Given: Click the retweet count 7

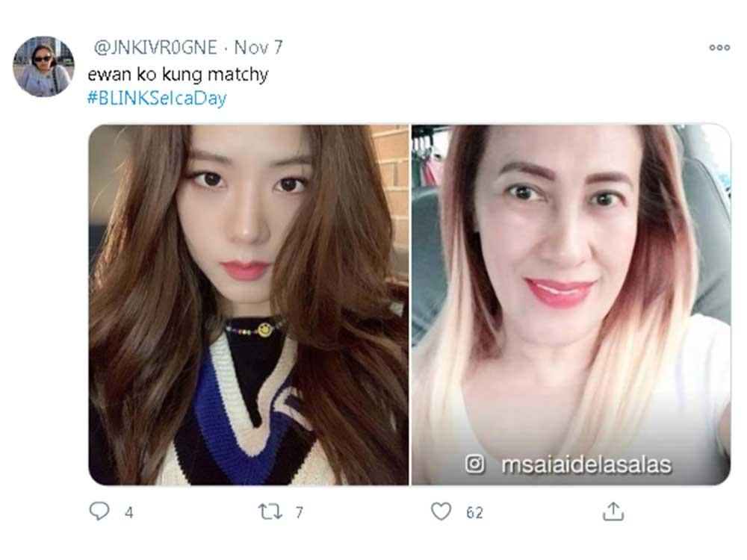Looking at the screenshot, I should coord(300,513).
